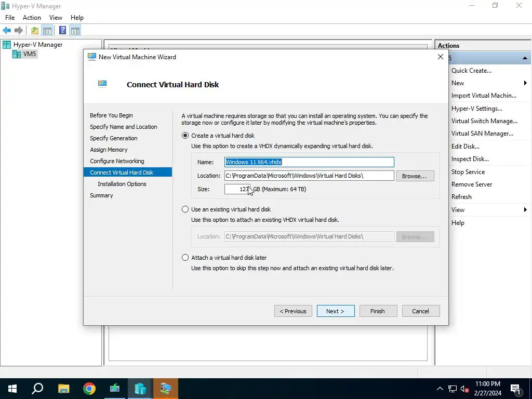
Task: Select Create a virtual hard disk option
Action: 185,136
